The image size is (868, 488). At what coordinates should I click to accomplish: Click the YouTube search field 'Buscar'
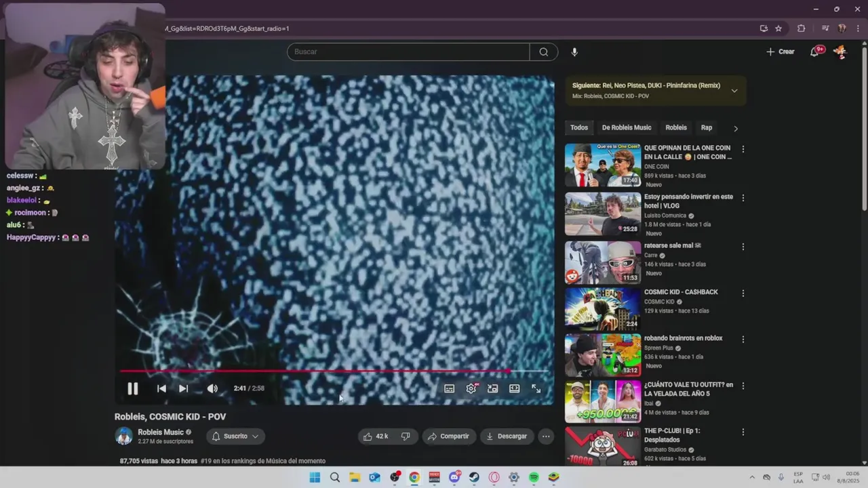[x=408, y=52]
